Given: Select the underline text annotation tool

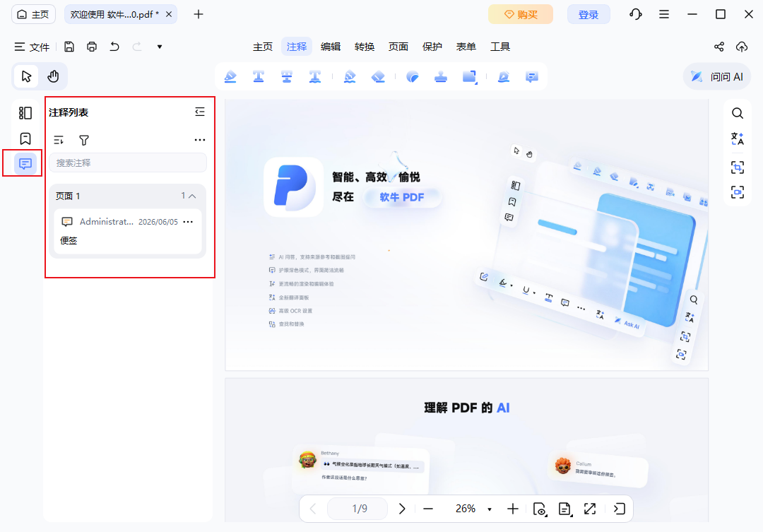Looking at the screenshot, I should (x=259, y=76).
